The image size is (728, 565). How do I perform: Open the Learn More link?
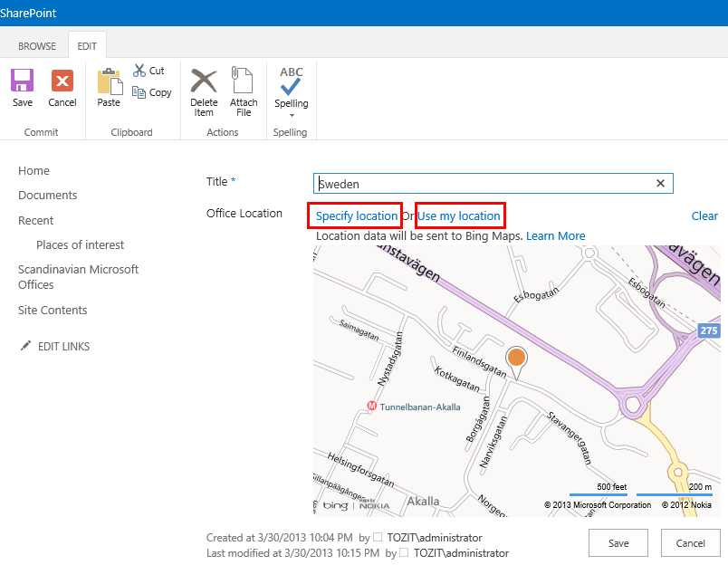(x=555, y=235)
